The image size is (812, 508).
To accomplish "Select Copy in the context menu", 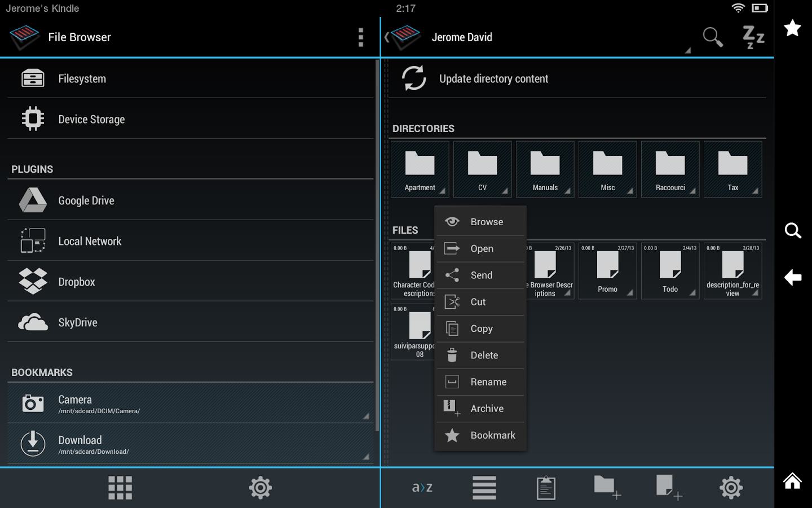I will point(480,329).
